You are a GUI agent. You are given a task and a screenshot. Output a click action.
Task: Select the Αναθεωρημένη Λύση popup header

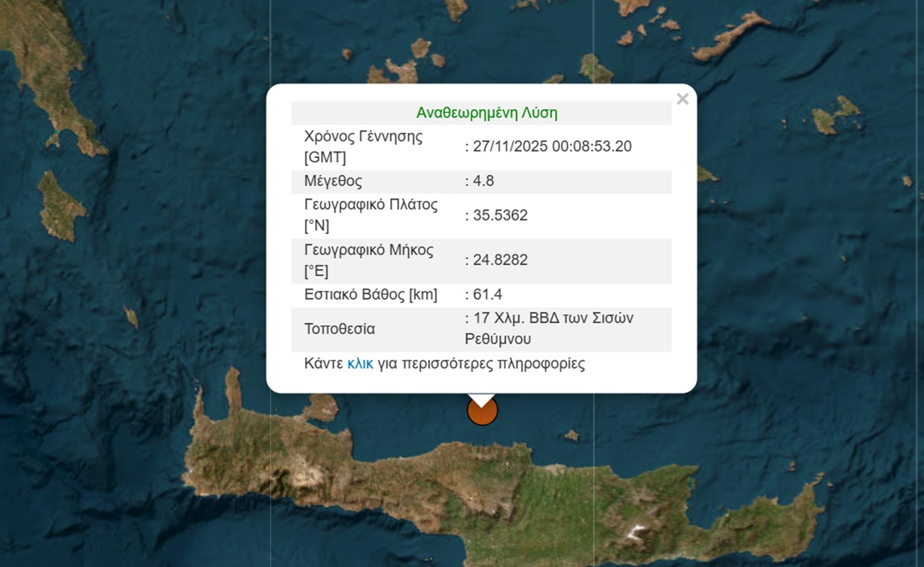point(481,112)
